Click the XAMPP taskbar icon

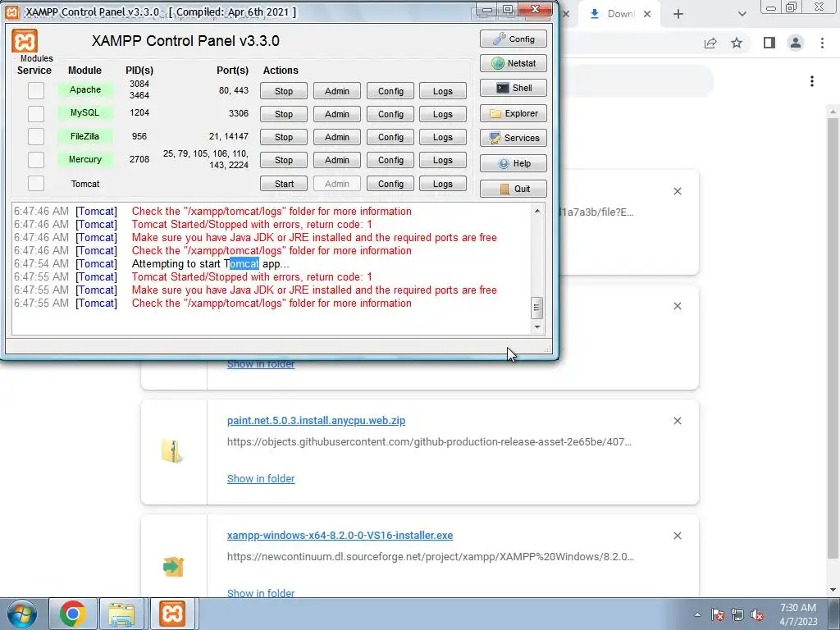pos(172,614)
